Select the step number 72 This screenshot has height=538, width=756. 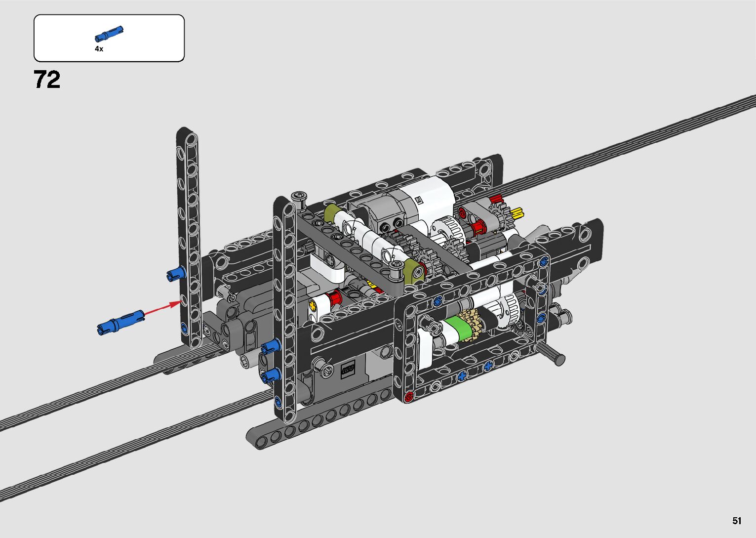coord(47,80)
